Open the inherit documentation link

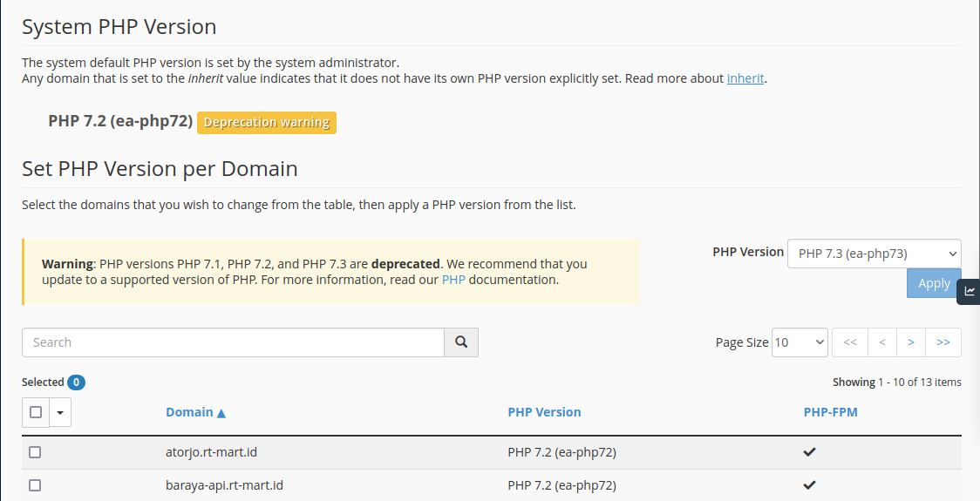click(745, 78)
